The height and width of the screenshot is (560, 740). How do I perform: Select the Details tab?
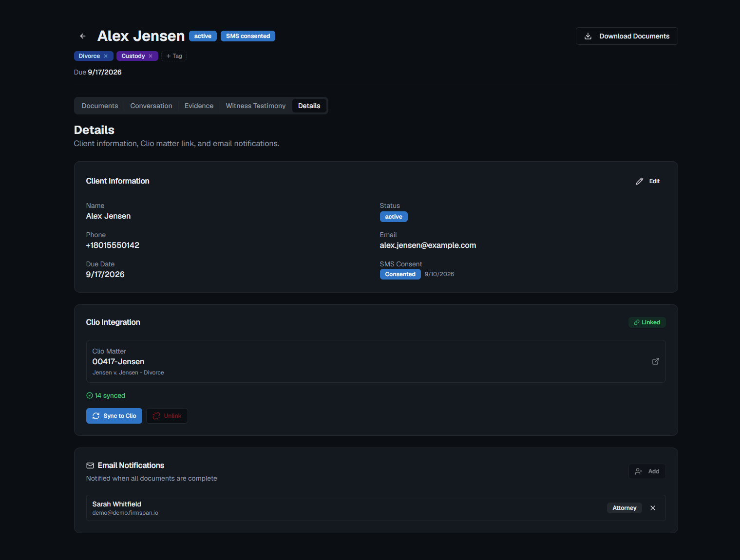click(x=309, y=106)
